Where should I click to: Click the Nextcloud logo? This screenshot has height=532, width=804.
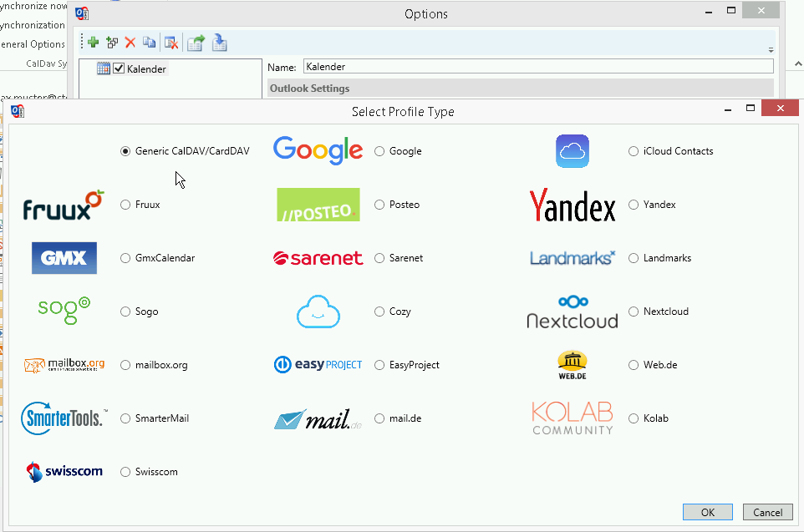[572, 312]
